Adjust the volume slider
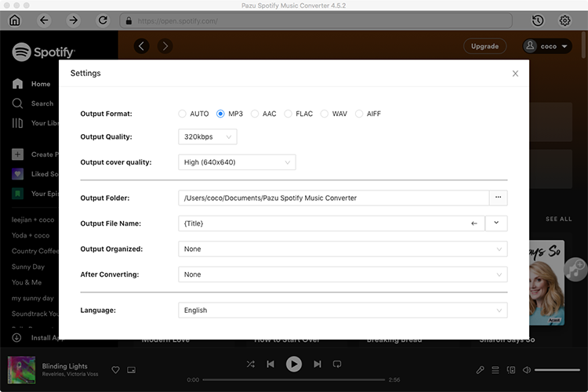The width and height of the screenshot is (588, 392). (557, 369)
